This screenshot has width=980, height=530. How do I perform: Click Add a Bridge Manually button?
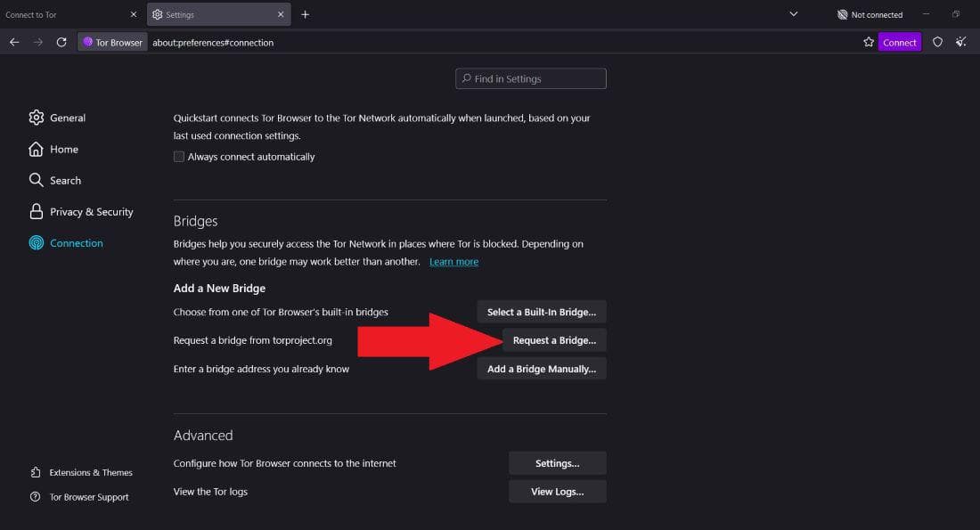[x=542, y=369]
